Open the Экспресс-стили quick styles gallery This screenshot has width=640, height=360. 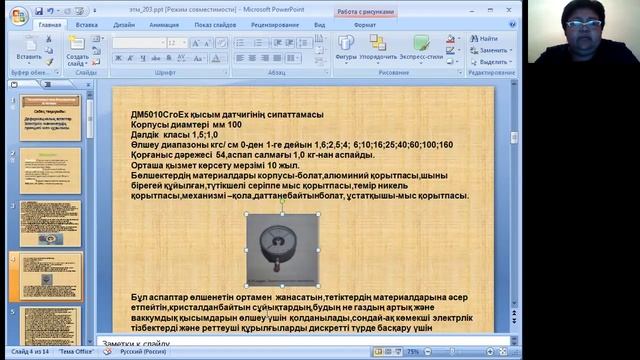[x=421, y=48]
